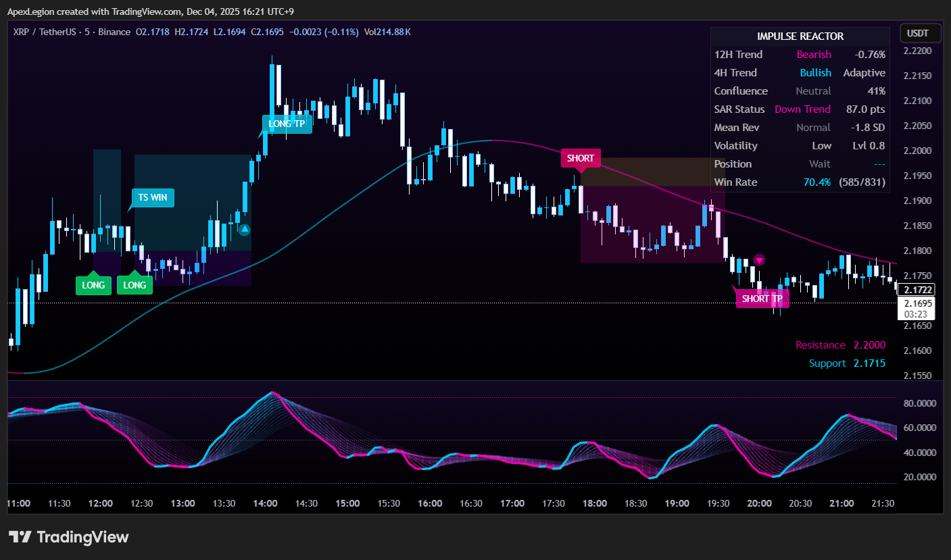Click the Position row label
The height and width of the screenshot is (560, 951).
733,164
